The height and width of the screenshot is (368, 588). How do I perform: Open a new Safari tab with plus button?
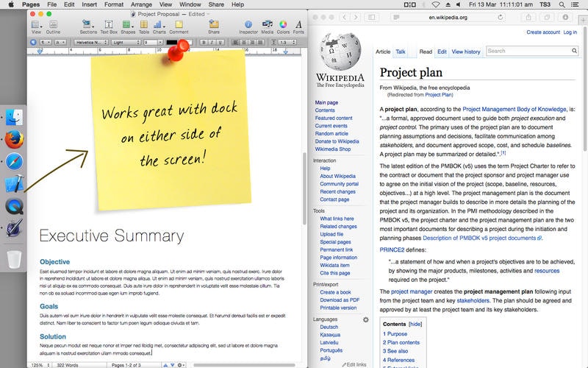(x=583, y=21)
